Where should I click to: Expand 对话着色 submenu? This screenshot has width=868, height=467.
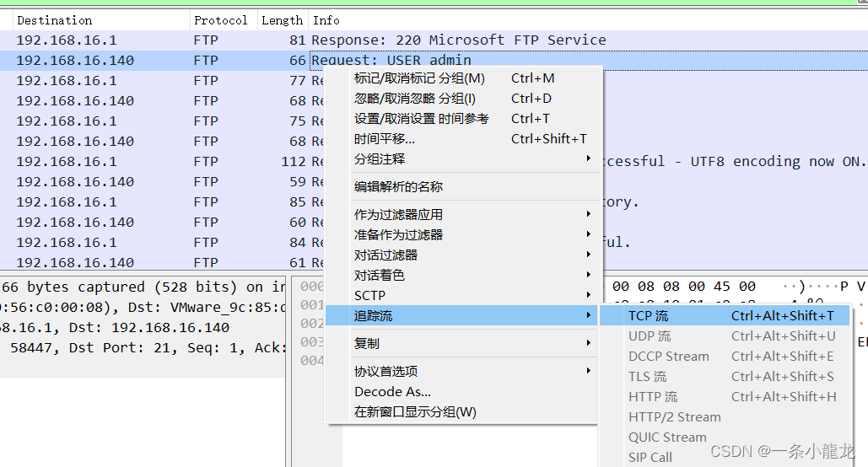463,276
